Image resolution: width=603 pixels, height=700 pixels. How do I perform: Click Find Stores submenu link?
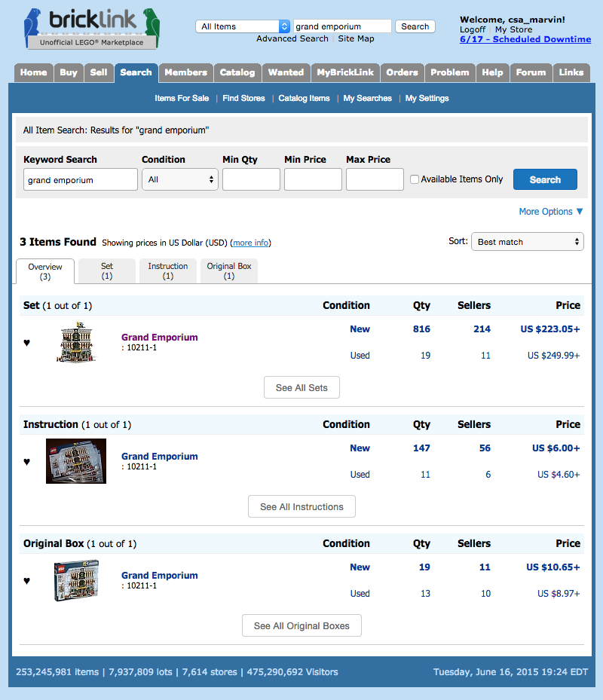[x=244, y=98]
